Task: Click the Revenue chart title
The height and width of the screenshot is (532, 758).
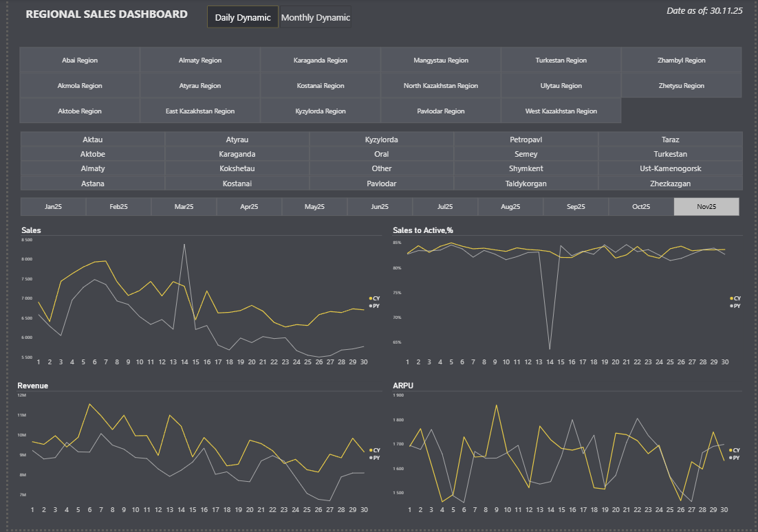Action: coord(32,386)
